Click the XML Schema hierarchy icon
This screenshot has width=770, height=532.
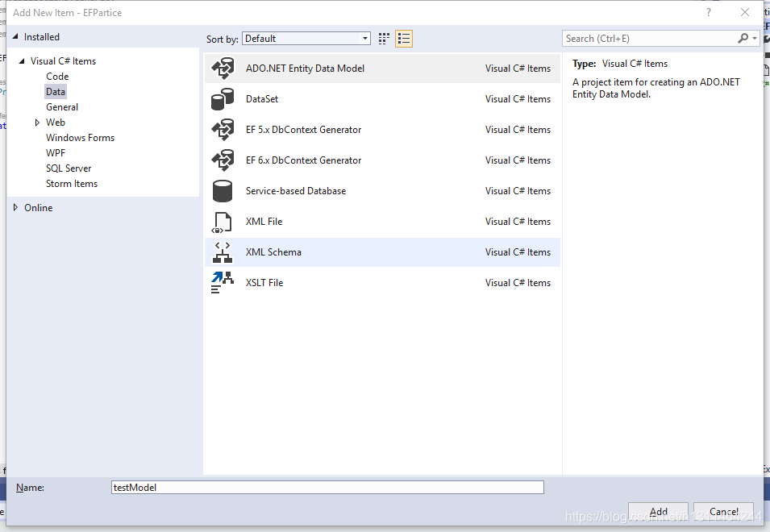pyautogui.click(x=223, y=252)
